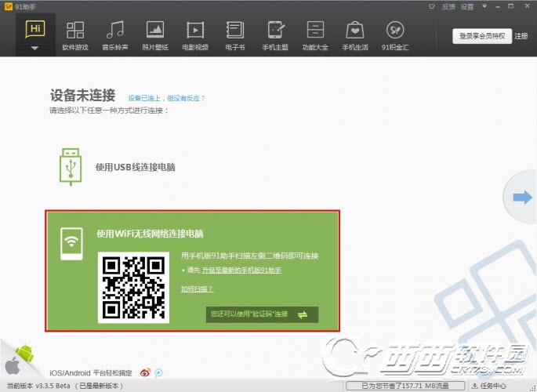Image resolution: width=537 pixels, height=392 pixels.
Task: Choose 使用USB线连接电脑 option
Action: (136, 167)
